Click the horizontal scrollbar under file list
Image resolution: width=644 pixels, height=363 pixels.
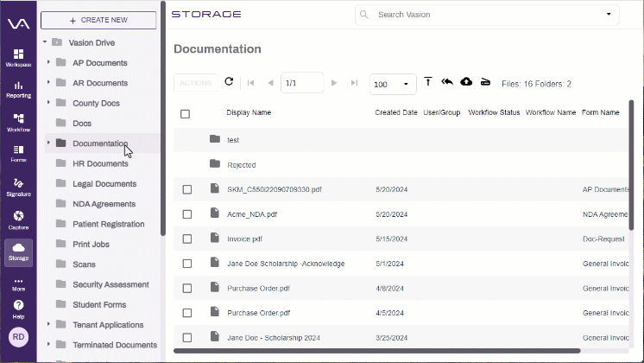click(x=377, y=351)
